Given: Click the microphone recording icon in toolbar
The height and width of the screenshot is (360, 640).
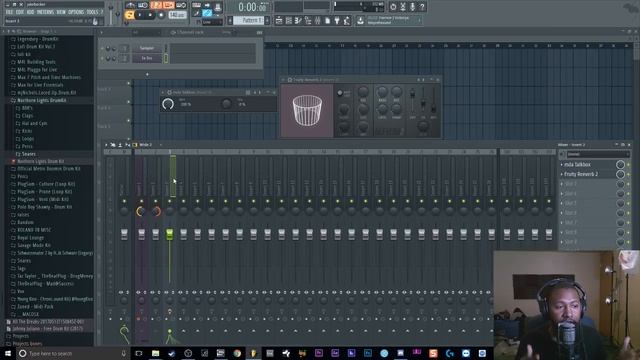Looking at the screenshot, I should 412,7.
